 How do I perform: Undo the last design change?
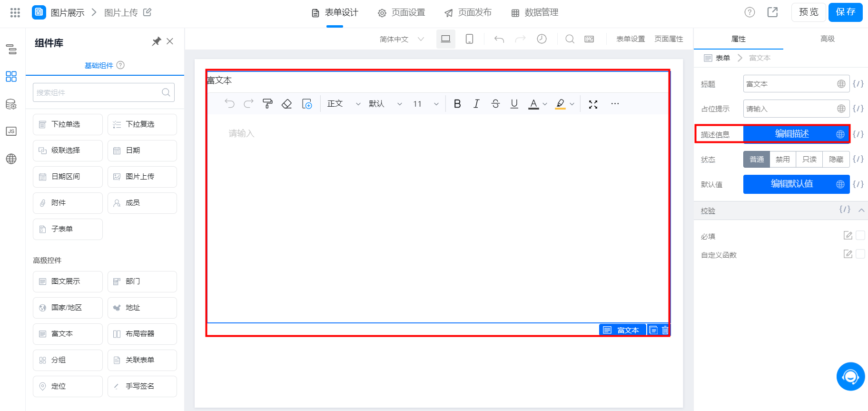(x=499, y=39)
